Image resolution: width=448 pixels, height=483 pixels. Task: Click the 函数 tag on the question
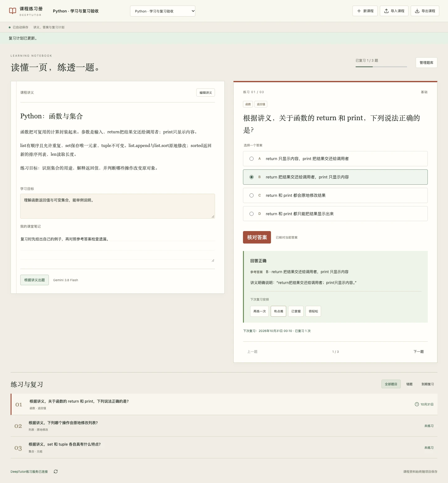tap(248, 104)
